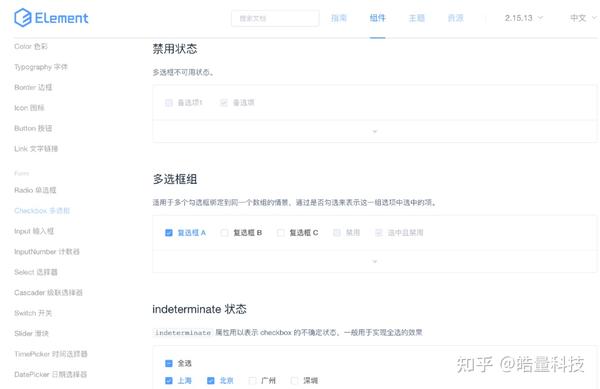Open the 组件 tab in the top navigation
Screen dimensions: 600x389
pyautogui.click(x=377, y=18)
